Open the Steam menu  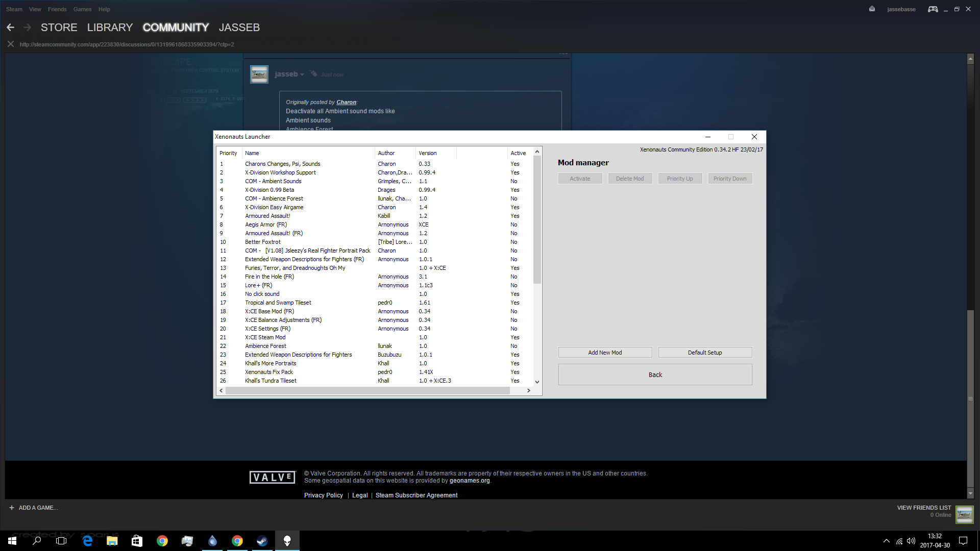(14, 9)
